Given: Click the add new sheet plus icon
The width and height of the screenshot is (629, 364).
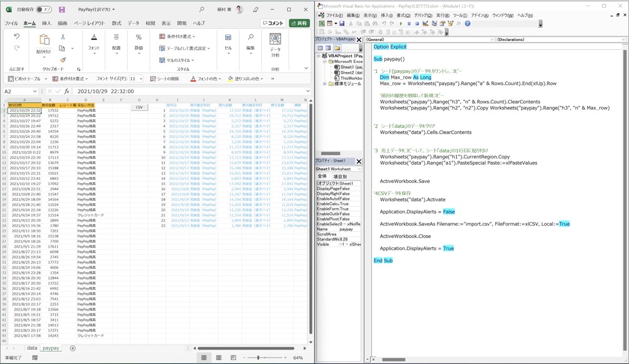Looking at the screenshot, I should (x=72, y=348).
